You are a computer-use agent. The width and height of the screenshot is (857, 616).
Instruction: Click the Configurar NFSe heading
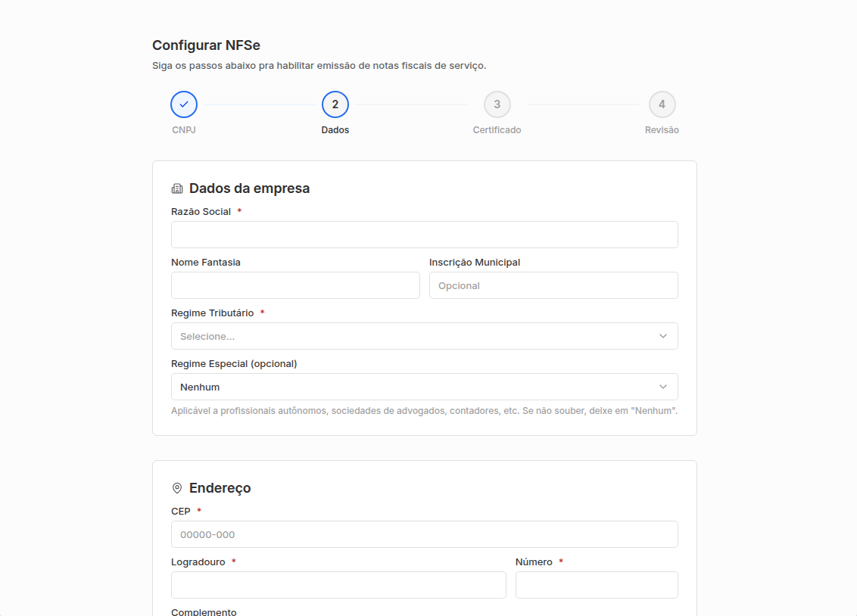point(206,45)
